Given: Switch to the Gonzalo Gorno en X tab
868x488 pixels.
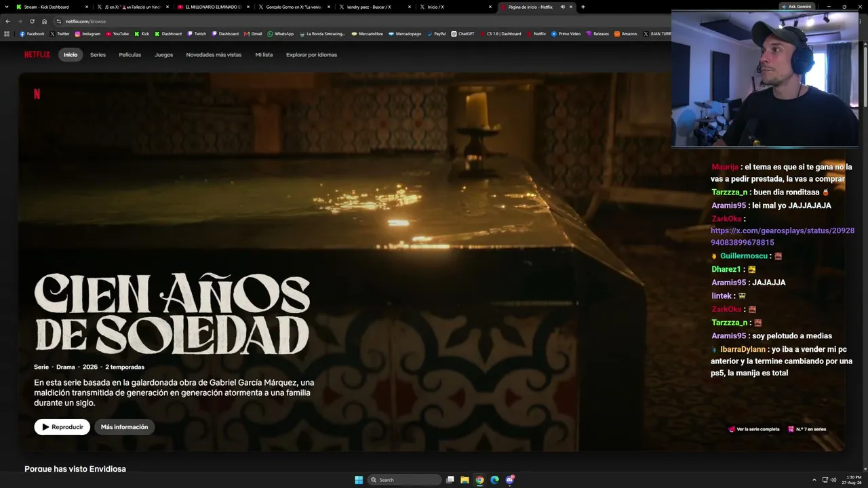Looking at the screenshot, I should coord(293,7).
